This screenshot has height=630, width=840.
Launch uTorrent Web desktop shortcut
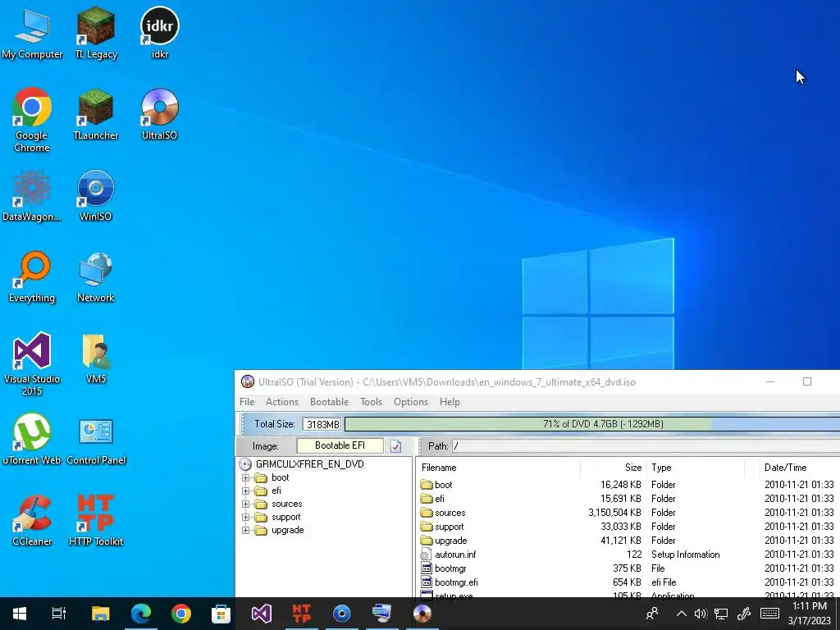tap(32, 440)
